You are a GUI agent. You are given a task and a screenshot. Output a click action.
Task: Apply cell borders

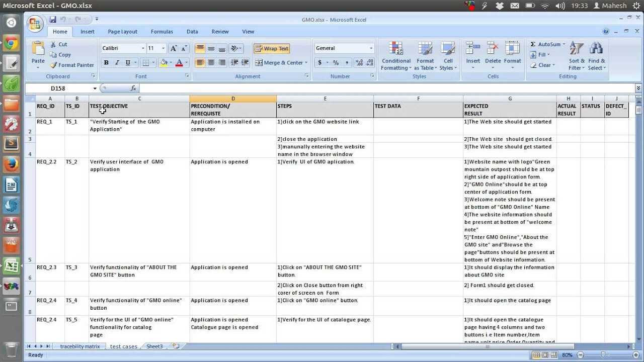[145, 63]
